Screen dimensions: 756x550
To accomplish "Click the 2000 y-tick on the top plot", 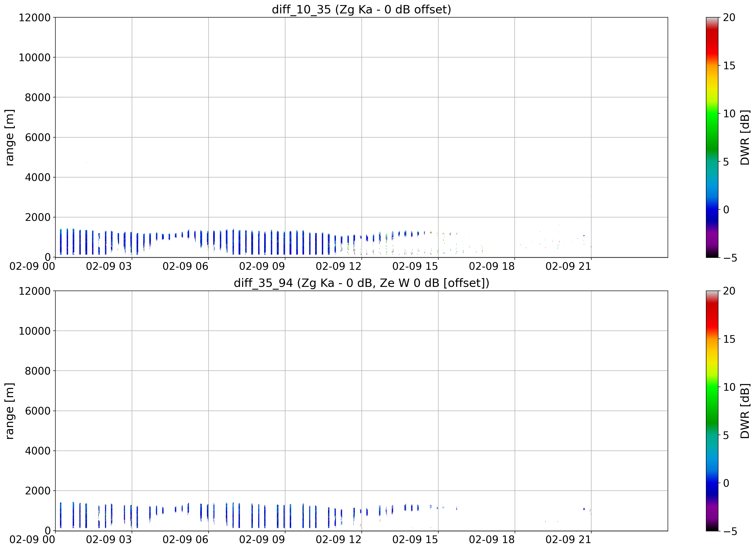I will click(x=38, y=217).
